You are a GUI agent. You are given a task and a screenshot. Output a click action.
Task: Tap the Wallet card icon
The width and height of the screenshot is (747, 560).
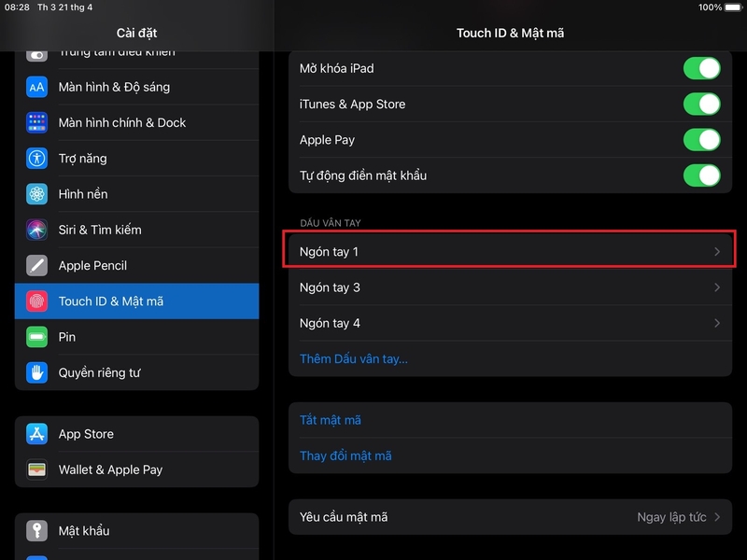point(36,469)
